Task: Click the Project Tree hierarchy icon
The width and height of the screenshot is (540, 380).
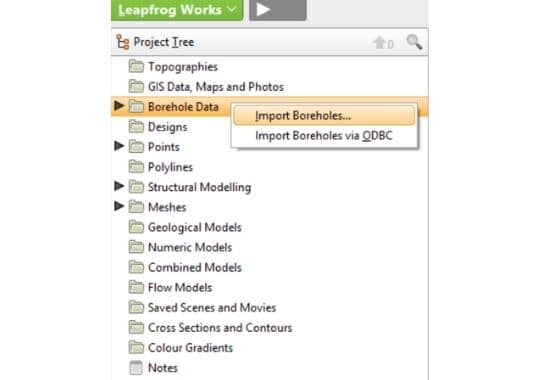Action: tap(123, 42)
